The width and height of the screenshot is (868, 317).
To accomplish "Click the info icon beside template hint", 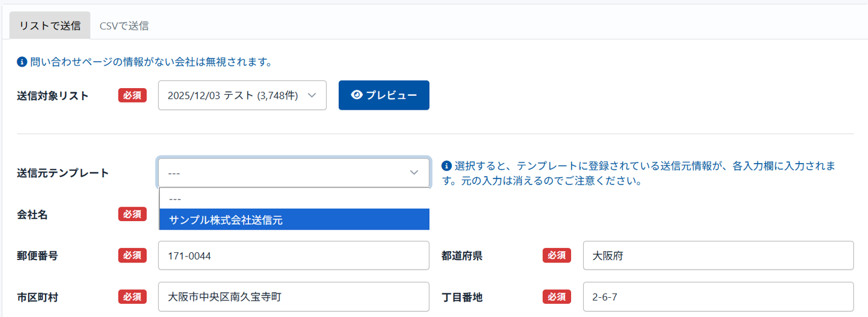I will (446, 165).
